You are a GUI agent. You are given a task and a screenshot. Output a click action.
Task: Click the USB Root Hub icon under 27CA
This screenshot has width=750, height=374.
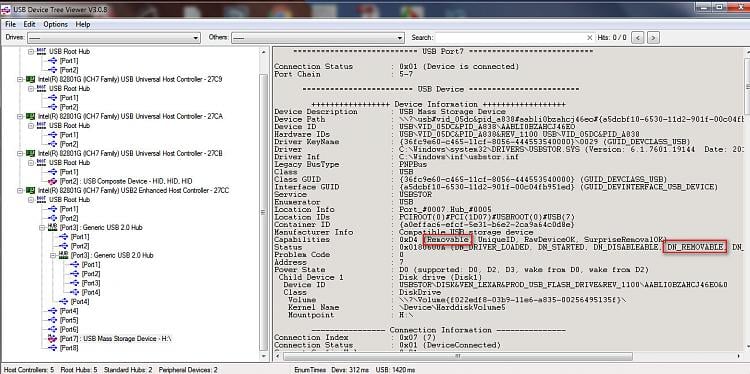[41, 125]
